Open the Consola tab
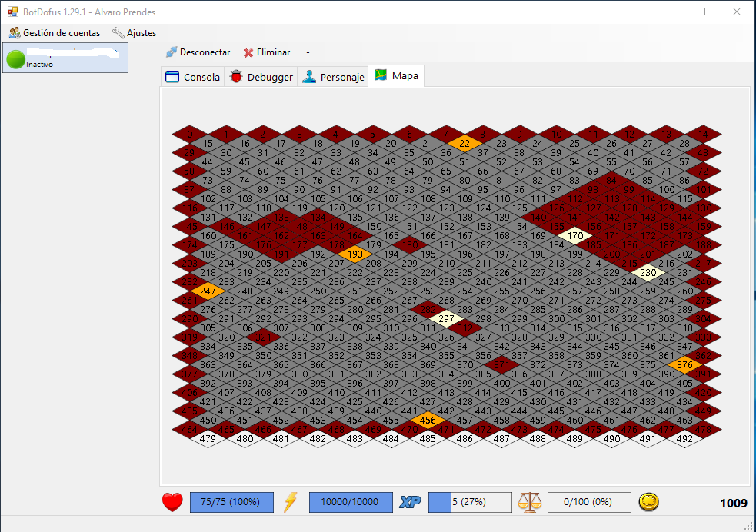The width and height of the screenshot is (756, 532). (192, 77)
